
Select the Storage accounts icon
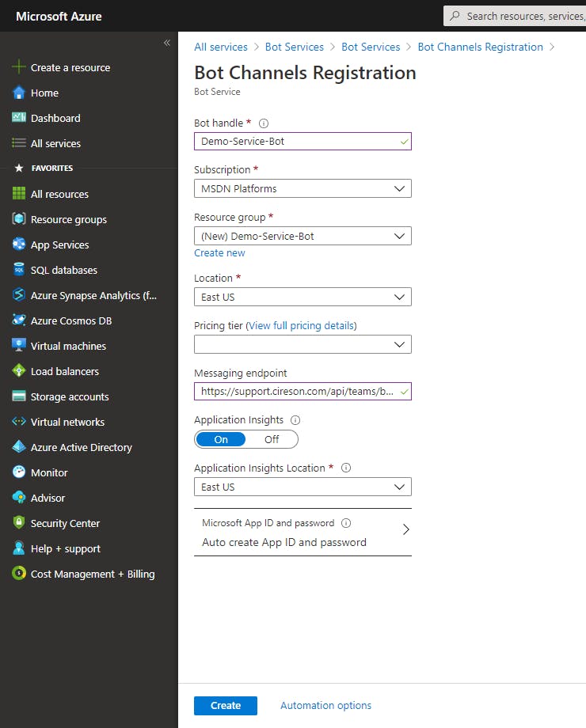[x=19, y=396]
